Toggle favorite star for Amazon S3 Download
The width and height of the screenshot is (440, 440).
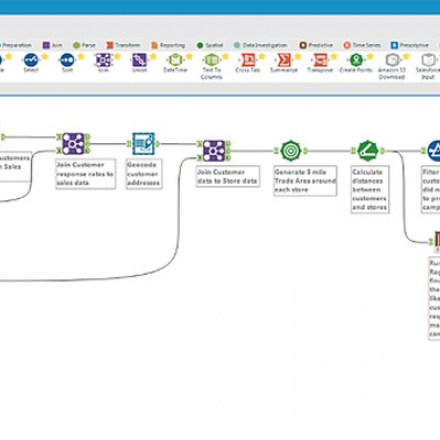[406, 57]
